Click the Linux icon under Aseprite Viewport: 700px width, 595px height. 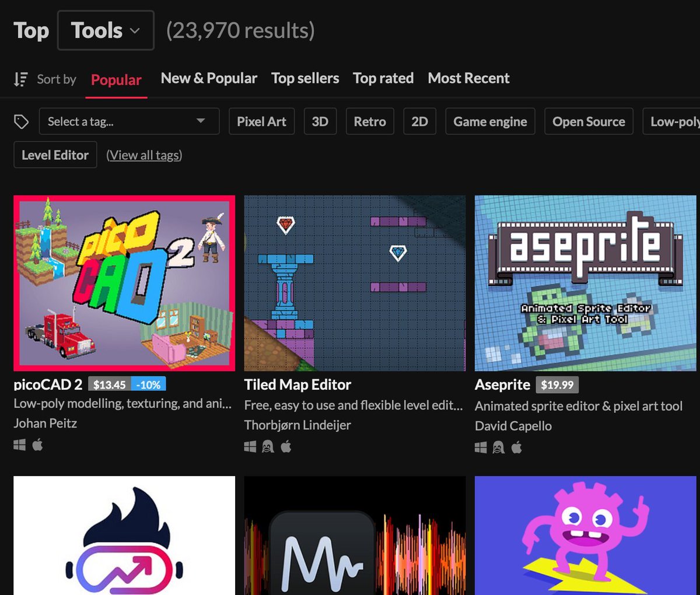pos(499,447)
